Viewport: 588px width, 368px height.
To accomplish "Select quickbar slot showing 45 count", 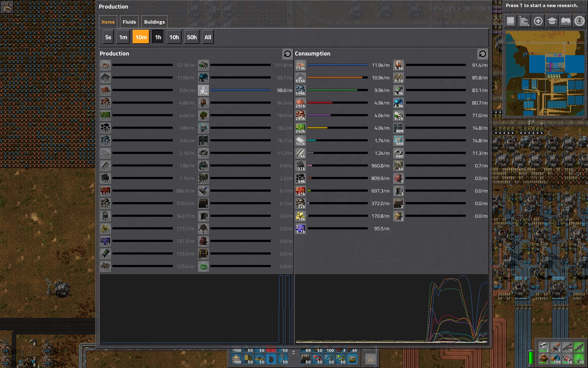I will tap(352, 350).
